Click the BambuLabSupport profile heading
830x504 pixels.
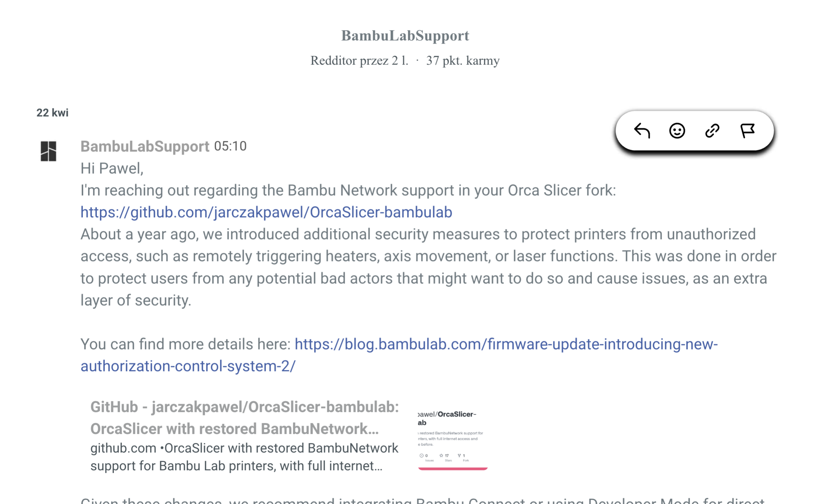pyautogui.click(x=405, y=36)
